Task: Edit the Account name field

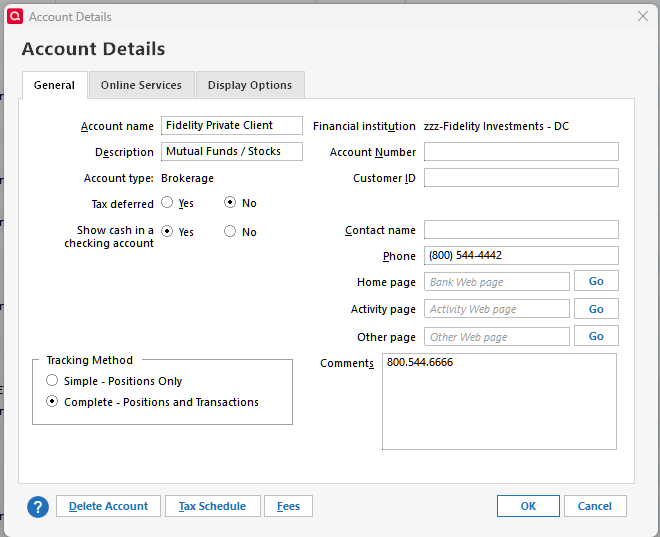Action: pos(231,126)
